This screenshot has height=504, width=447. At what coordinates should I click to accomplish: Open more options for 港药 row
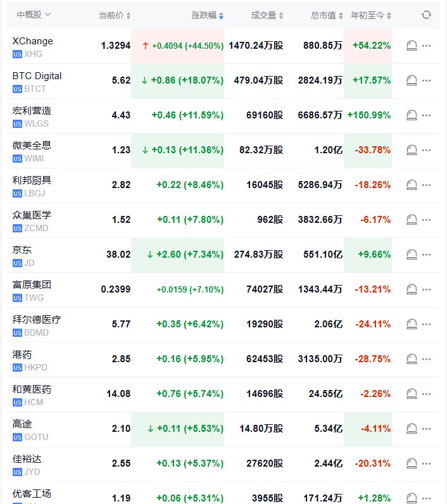(x=427, y=359)
